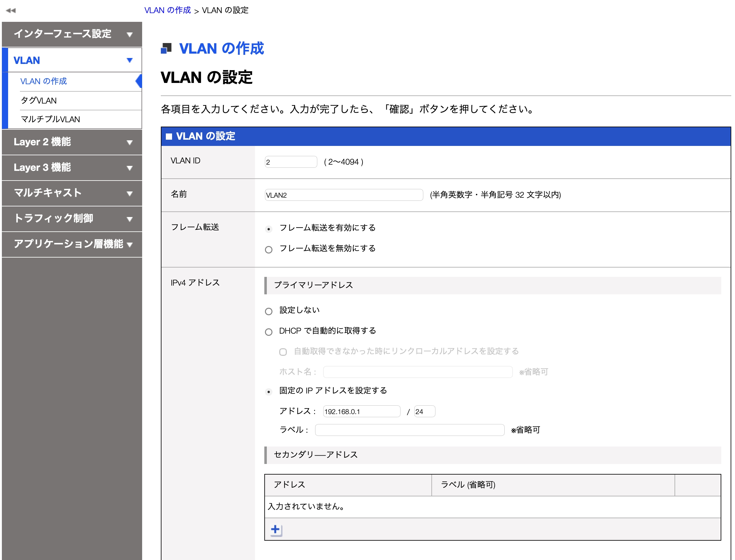Click the VLAN ID input field
Viewport: 735px width, 560px height.
[291, 162]
